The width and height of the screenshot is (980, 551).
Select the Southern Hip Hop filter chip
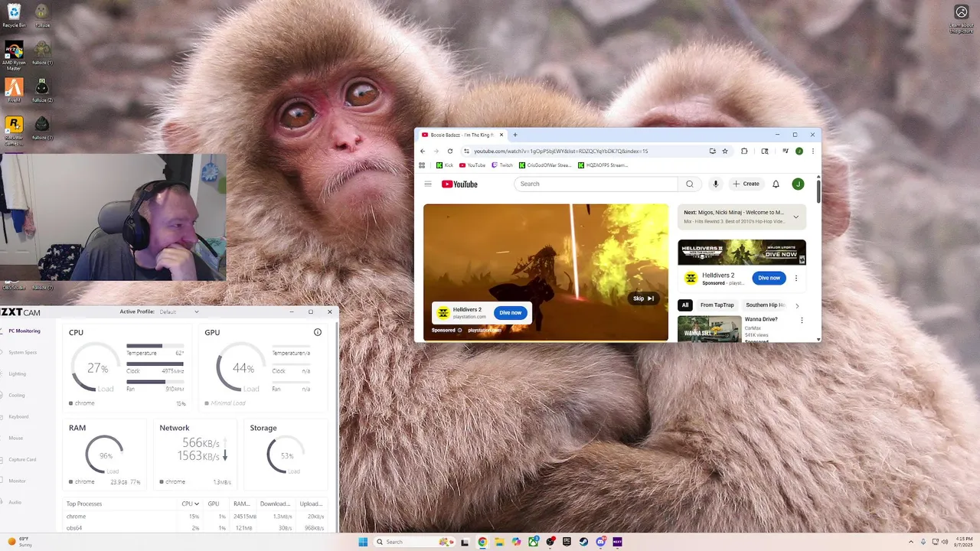(x=765, y=305)
